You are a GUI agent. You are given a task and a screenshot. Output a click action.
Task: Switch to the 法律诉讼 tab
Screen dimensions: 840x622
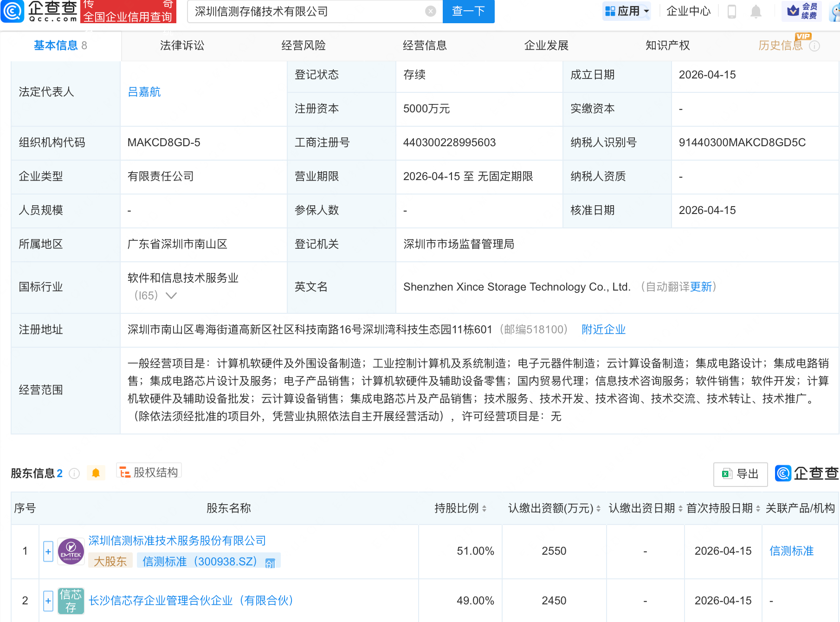click(x=181, y=45)
